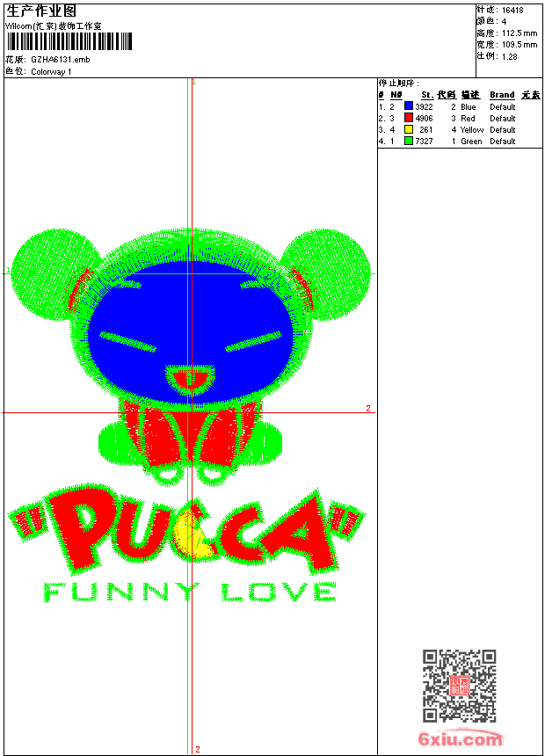Click the '停止顺序' stop sequence heading
Screen dimensions: 545x756
398,83
